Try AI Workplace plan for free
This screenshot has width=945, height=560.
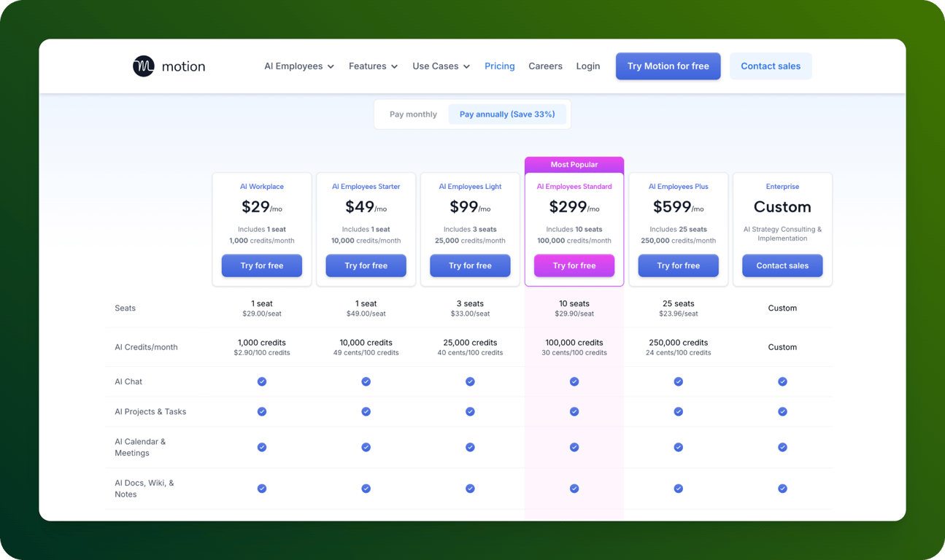click(262, 265)
